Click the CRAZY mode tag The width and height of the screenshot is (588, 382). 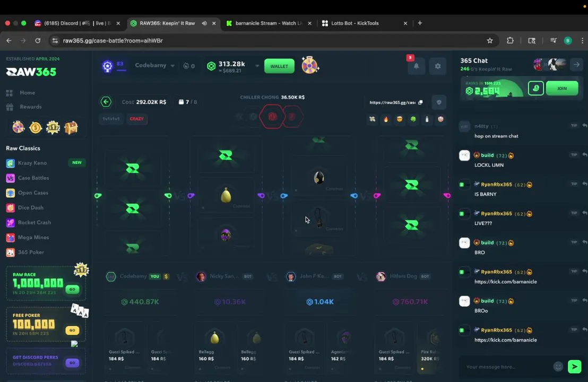[136, 119]
